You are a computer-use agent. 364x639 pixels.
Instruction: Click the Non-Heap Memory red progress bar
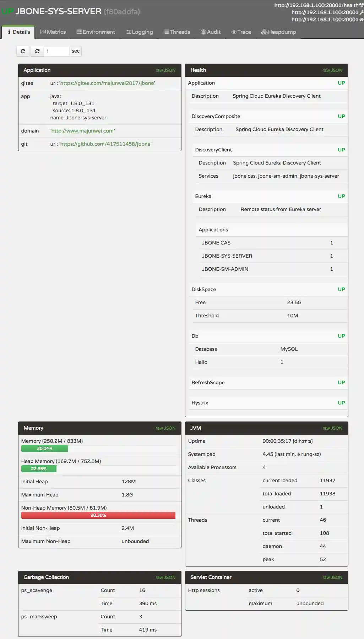click(98, 515)
